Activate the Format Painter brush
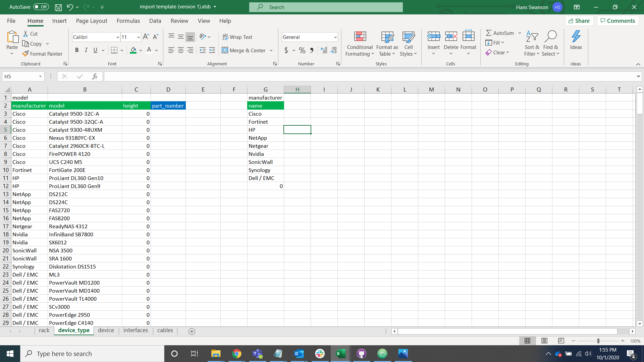 coord(43,54)
